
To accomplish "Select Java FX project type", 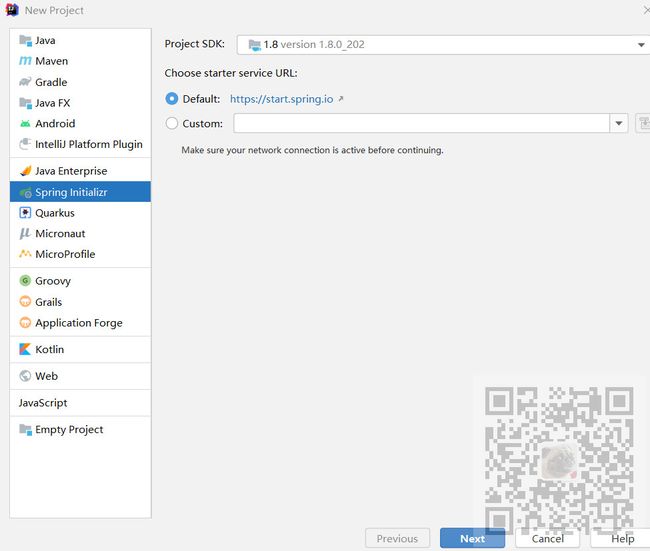I will pyautogui.click(x=80, y=103).
